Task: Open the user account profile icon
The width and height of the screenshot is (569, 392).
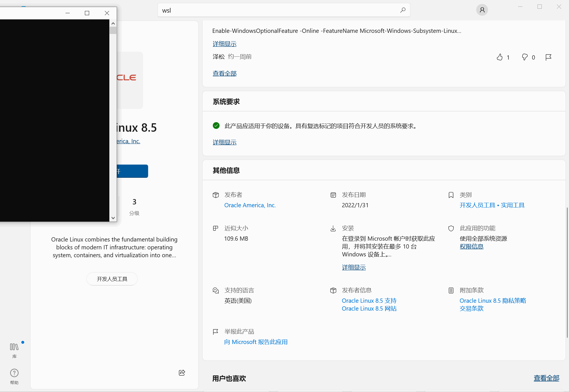Action: coord(482,10)
